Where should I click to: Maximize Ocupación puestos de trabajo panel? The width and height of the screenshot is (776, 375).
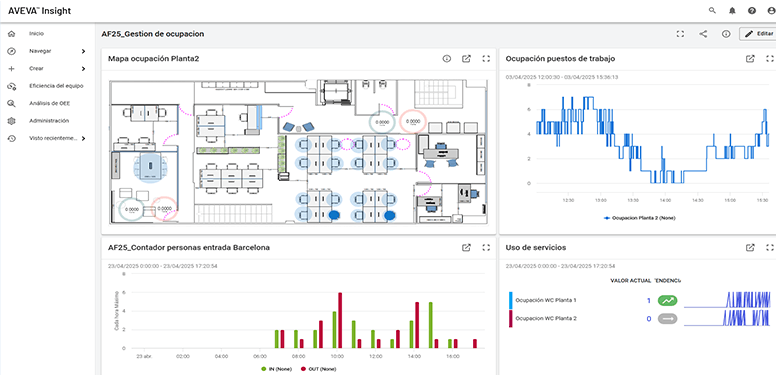770,59
